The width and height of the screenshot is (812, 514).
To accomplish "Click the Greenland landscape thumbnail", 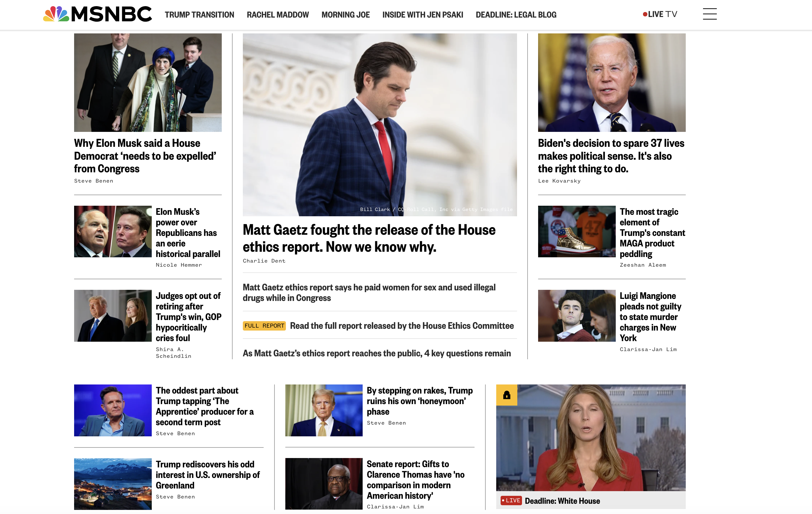I will tap(113, 484).
